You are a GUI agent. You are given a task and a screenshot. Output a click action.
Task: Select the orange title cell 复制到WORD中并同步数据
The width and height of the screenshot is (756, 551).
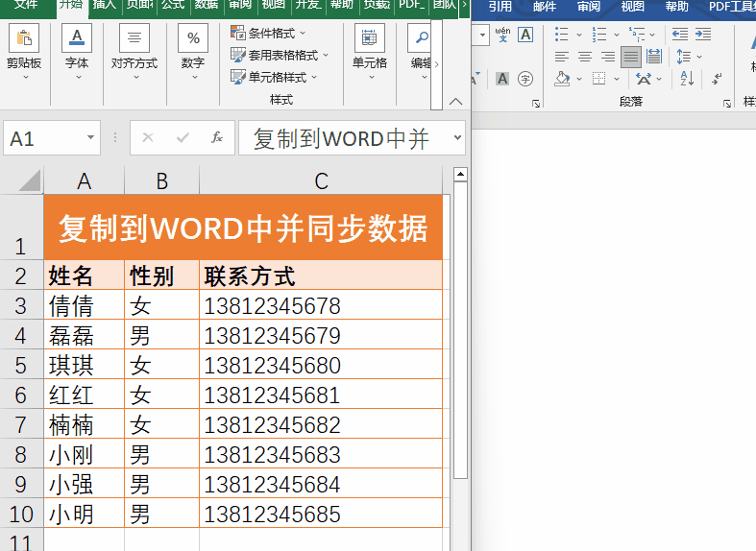[x=243, y=228]
